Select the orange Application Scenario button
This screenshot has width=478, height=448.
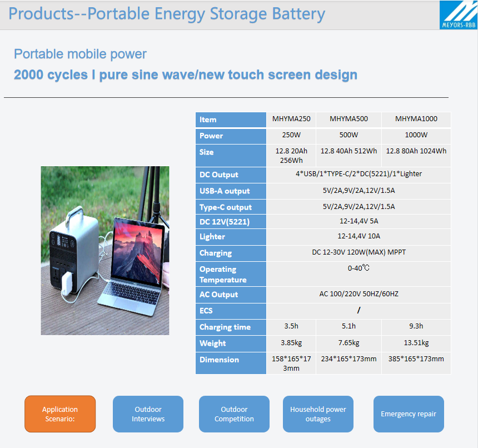[60, 414]
